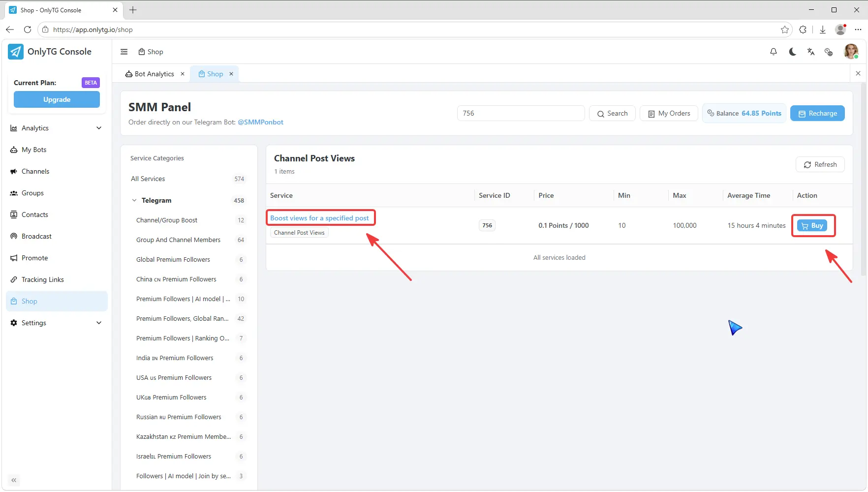868x492 pixels.
Task: Click the Buy button for service 756
Action: [x=812, y=225]
